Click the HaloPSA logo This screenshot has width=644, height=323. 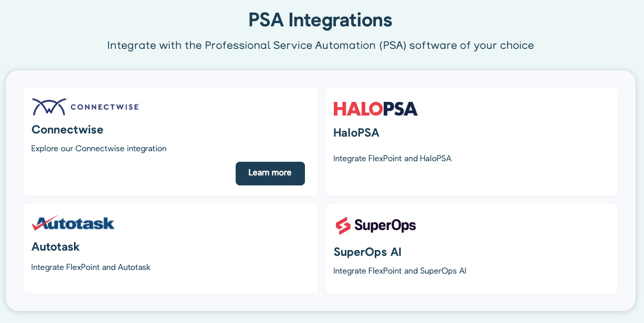click(375, 109)
